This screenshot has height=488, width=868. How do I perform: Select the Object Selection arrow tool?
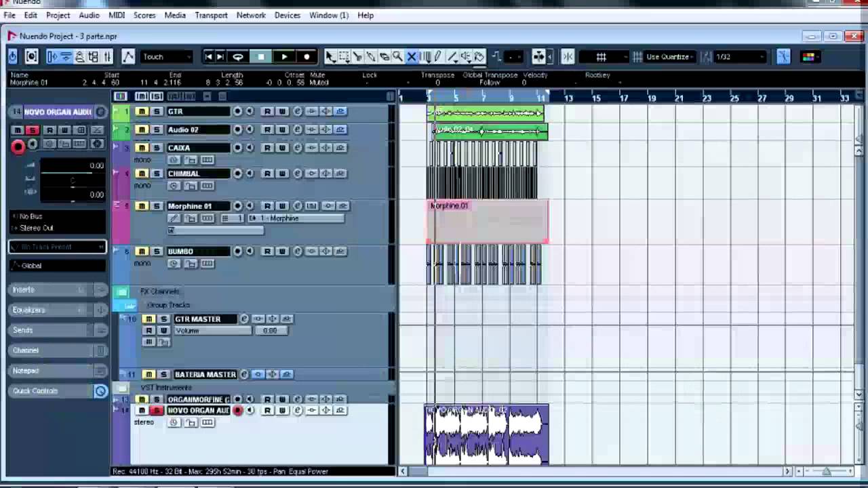(x=330, y=57)
